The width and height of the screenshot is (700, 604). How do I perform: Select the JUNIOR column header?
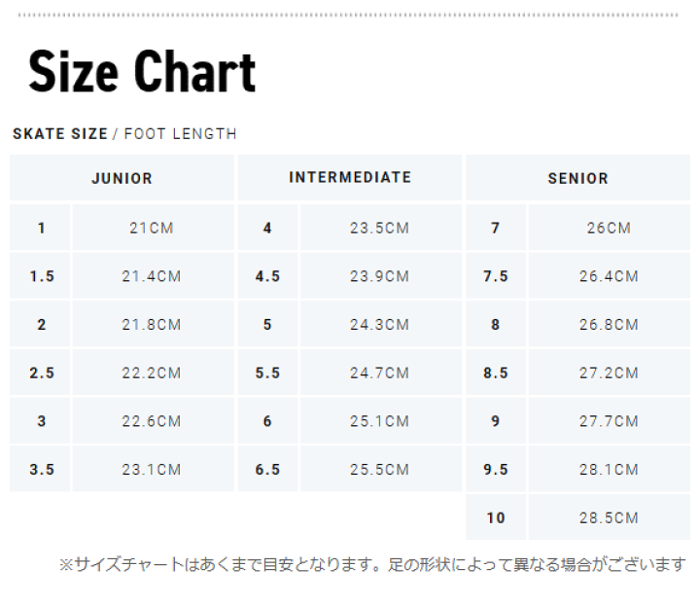click(122, 178)
